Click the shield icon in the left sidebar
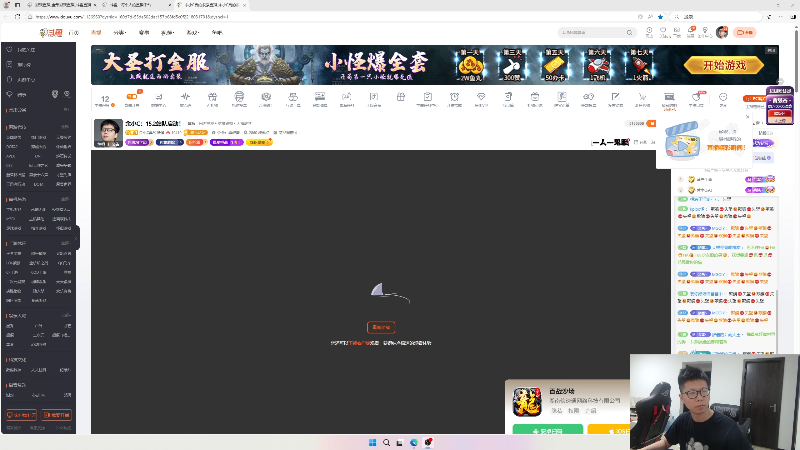This screenshot has height=450, width=800. click(x=55, y=94)
